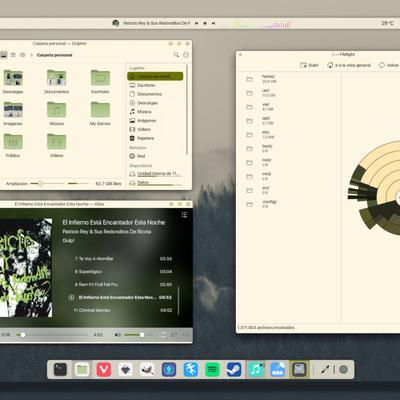
Task: Select Carpeta personal in Places panel
Action: tap(155, 76)
